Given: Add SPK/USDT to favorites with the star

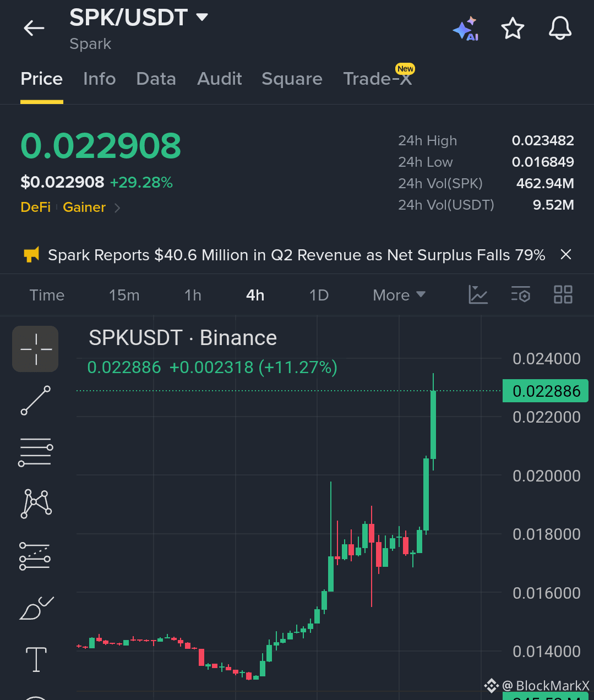Looking at the screenshot, I should pos(513,28).
